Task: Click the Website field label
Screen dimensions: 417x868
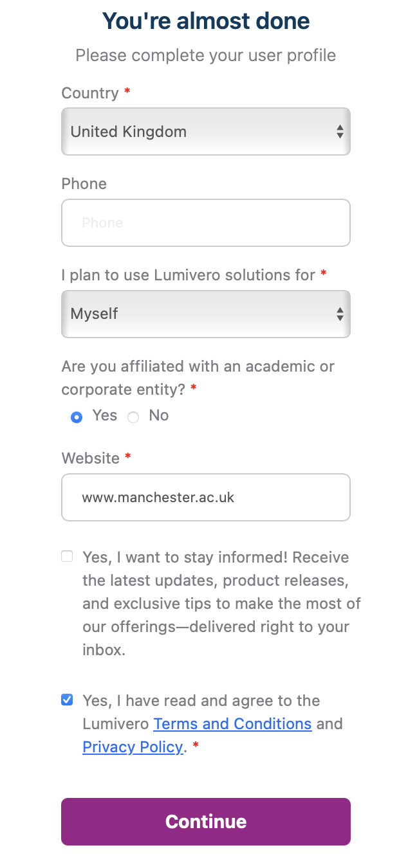Action: click(91, 458)
